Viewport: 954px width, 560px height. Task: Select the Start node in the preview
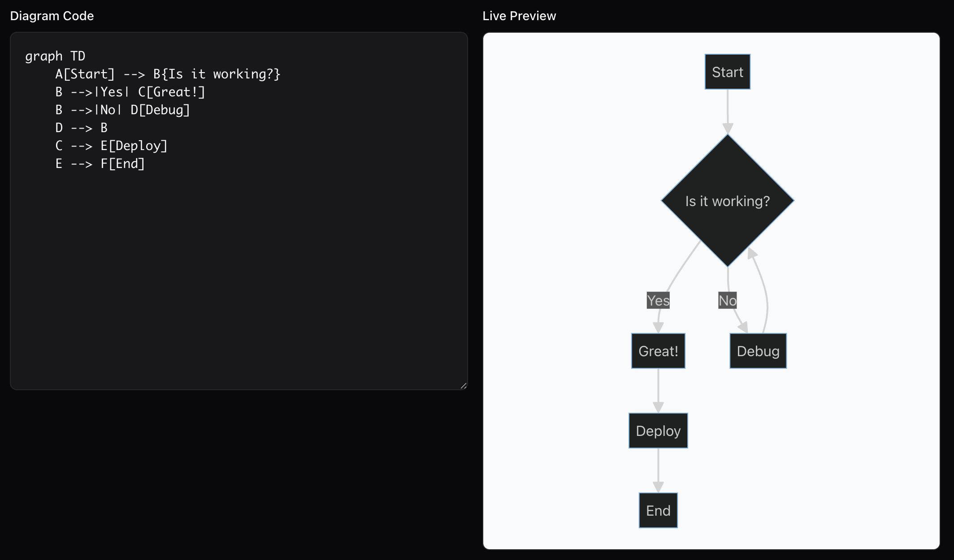click(x=727, y=71)
